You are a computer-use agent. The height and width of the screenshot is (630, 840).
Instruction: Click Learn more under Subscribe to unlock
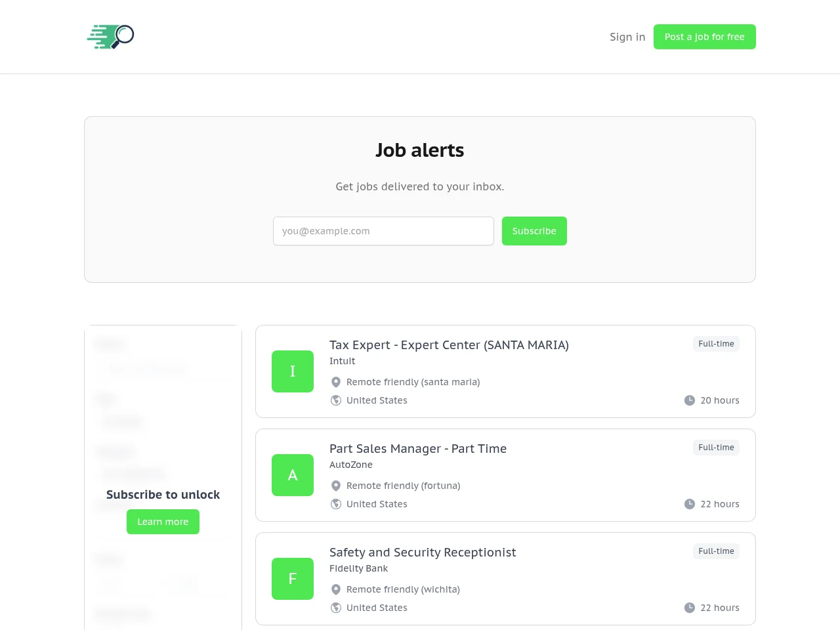[x=163, y=522]
